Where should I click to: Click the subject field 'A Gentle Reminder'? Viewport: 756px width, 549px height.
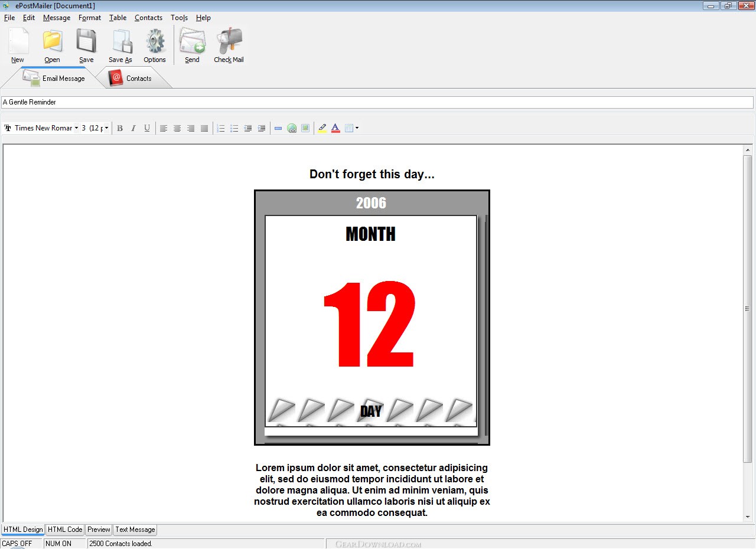tap(377, 102)
